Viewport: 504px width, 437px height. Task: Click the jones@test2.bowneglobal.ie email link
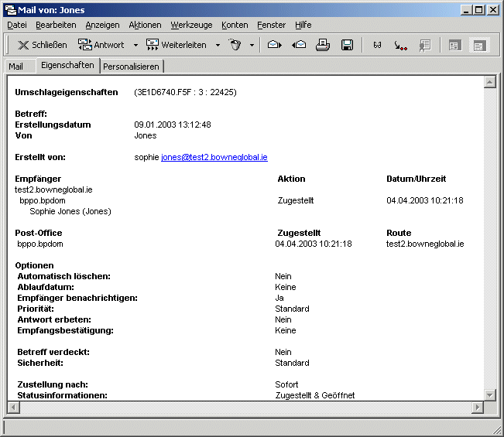[214, 157]
